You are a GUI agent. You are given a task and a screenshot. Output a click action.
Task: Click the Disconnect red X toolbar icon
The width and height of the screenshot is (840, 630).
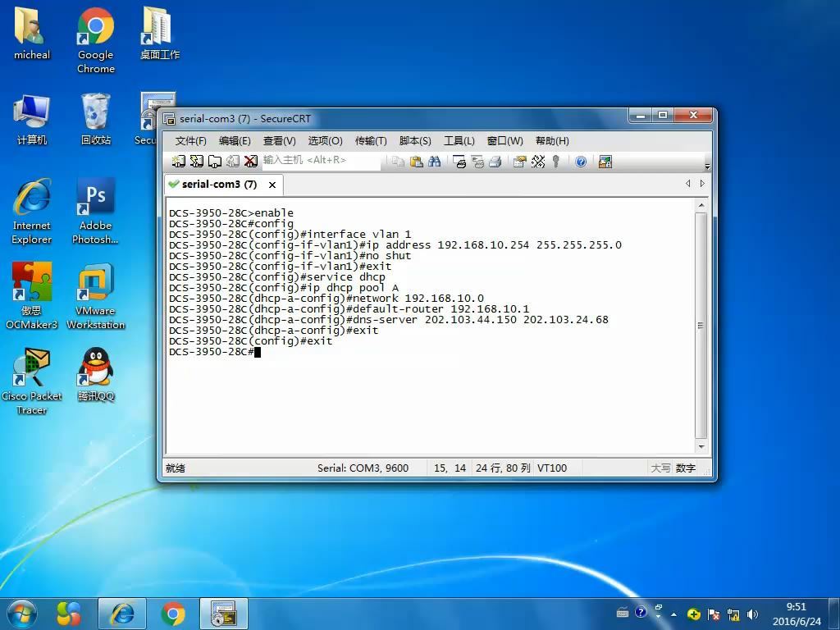251,162
